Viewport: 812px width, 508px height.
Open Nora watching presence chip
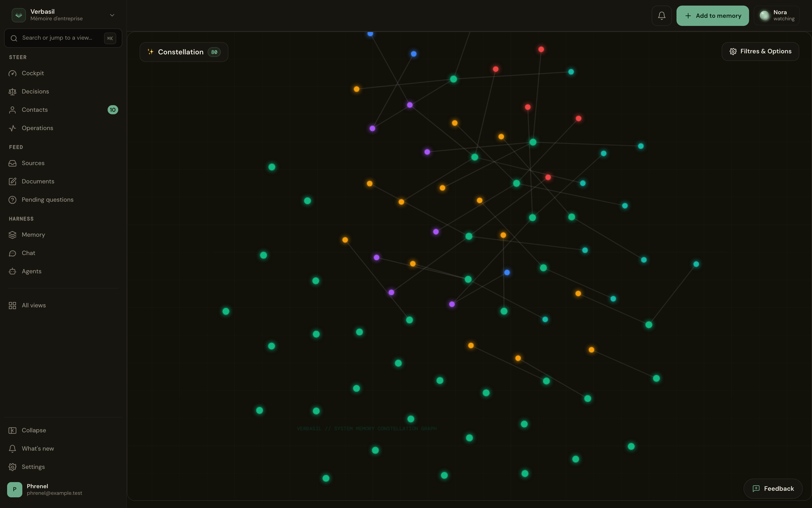pos(777,15)
